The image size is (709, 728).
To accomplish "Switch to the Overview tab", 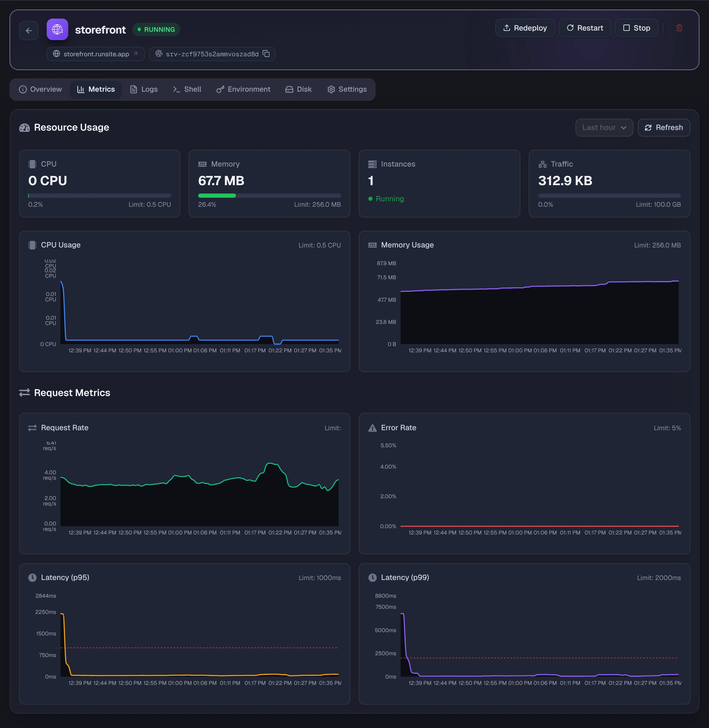I will (x=41, y=89).
